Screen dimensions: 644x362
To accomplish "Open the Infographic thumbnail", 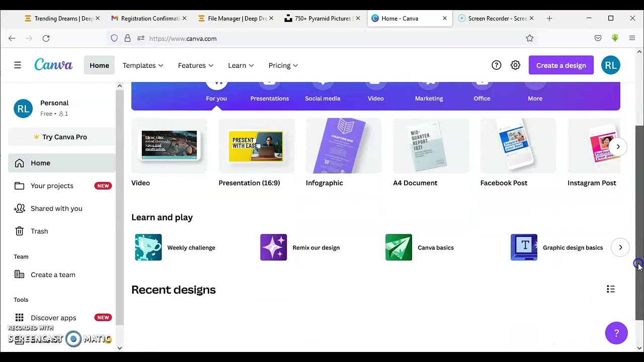I will [344, 146].
